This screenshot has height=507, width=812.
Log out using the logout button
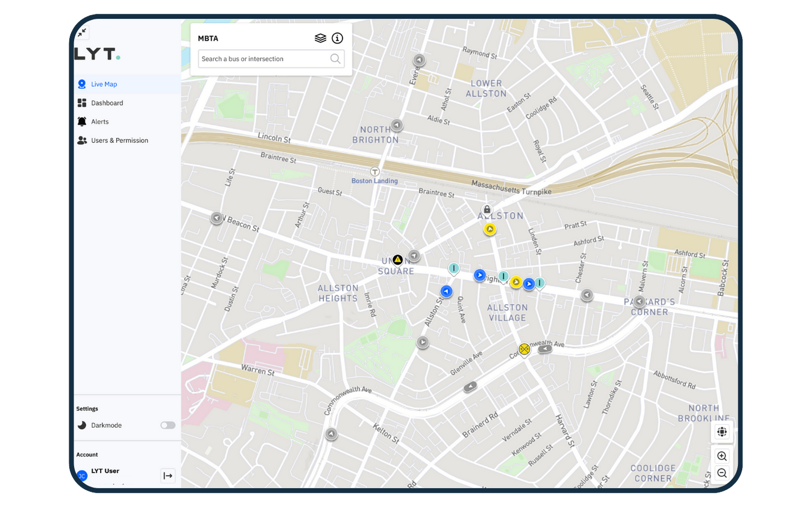point(168,476)
